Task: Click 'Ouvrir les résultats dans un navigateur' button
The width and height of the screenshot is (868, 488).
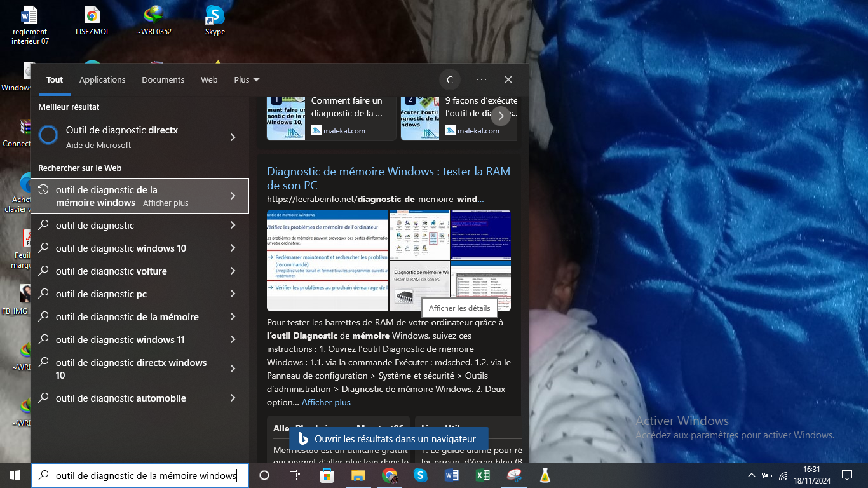Action: click(390, 438)
